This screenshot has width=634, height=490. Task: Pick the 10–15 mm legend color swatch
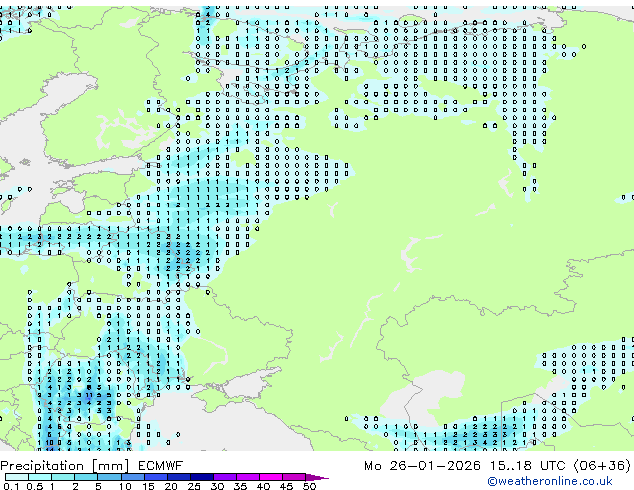click(132, 477)
